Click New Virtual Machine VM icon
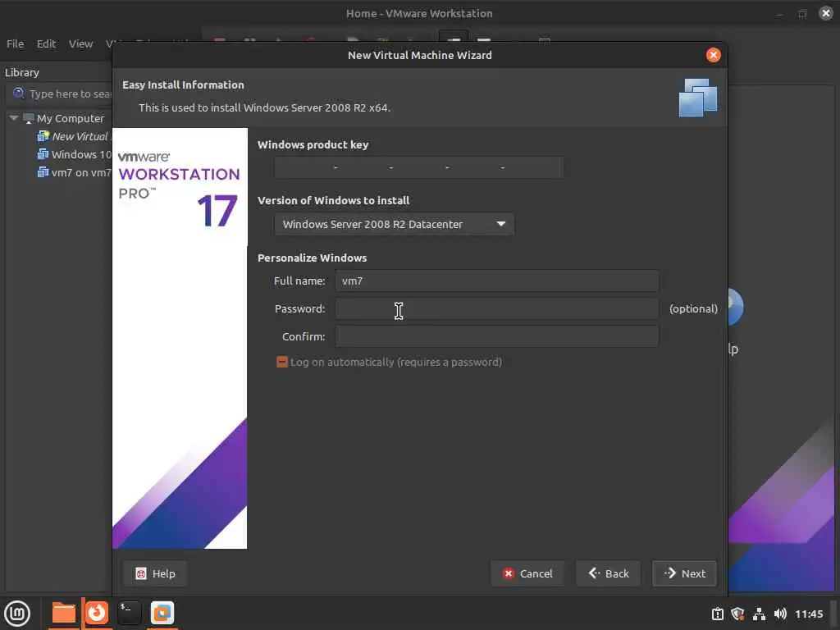This screenshot has width=840, height=630. click(x=43, y=136)
